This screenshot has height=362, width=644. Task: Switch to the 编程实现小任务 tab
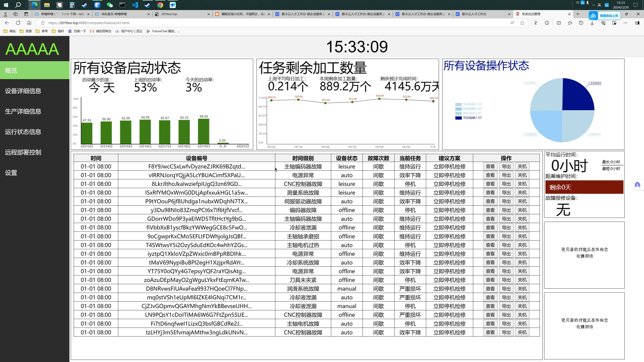tap(242, 14)
